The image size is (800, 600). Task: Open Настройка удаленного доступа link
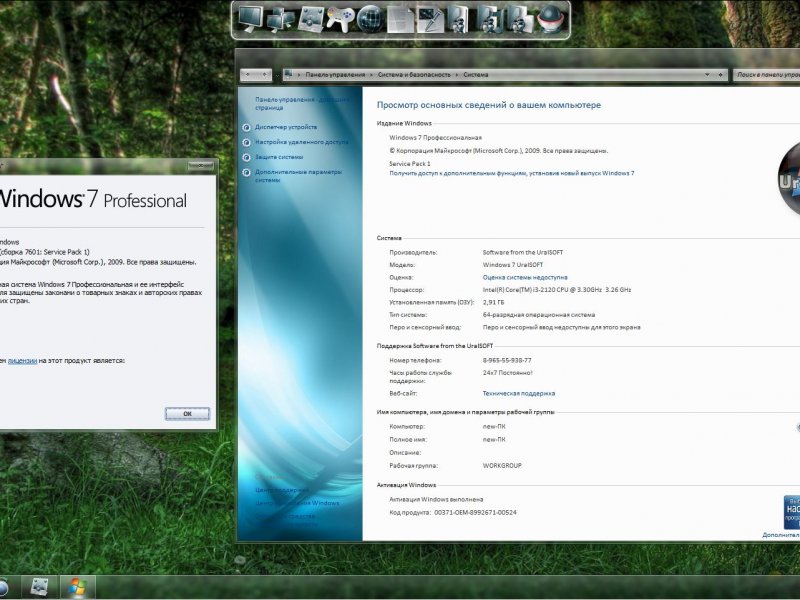click(x=302, y=142)
